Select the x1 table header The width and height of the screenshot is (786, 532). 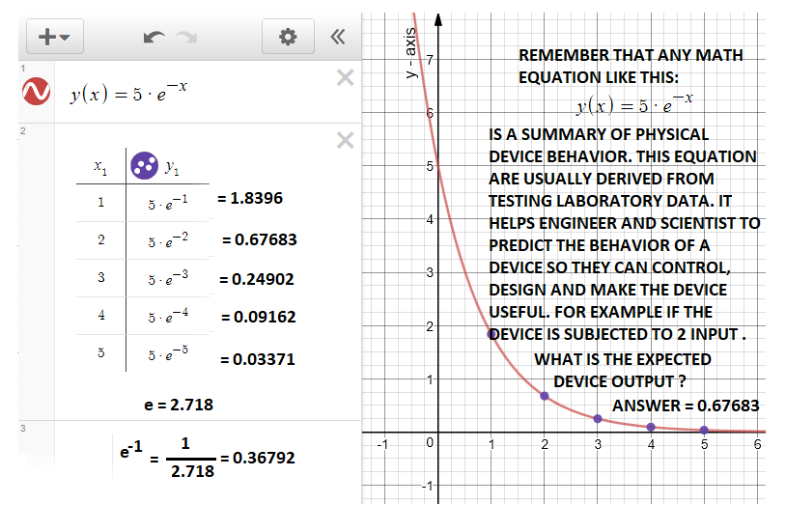pos(100,167)
